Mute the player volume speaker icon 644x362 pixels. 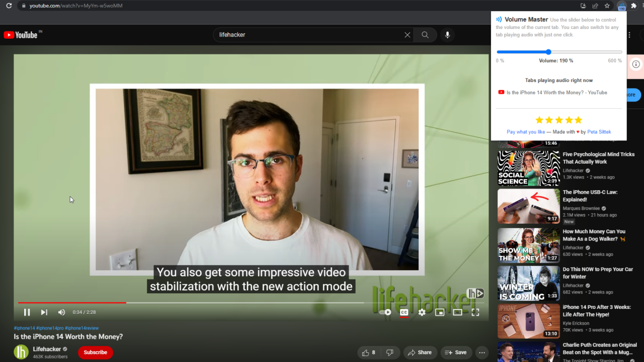pos(62,312)
